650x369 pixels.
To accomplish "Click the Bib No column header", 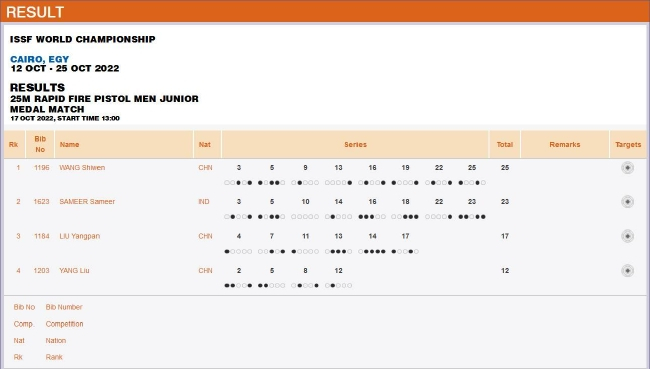I will click(40, 144).
